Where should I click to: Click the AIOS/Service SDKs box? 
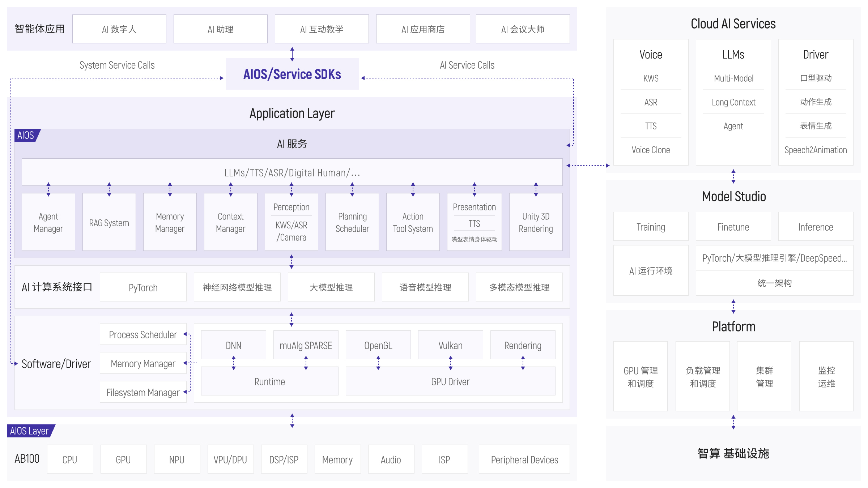(x=292, y=74)
